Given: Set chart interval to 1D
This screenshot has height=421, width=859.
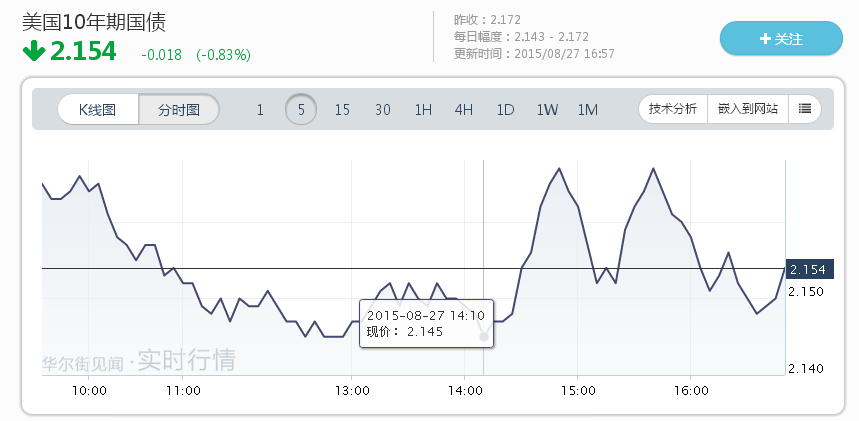Looking at the screenshot, I should 505,110.
